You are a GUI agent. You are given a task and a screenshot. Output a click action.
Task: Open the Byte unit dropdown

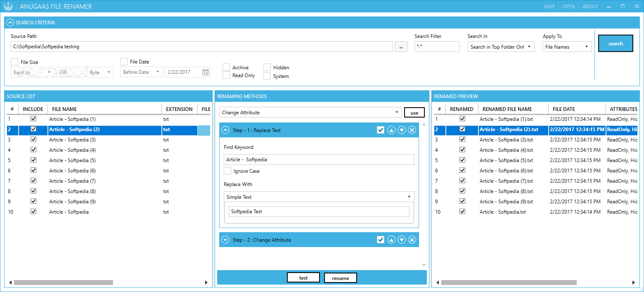coord(101,72)
